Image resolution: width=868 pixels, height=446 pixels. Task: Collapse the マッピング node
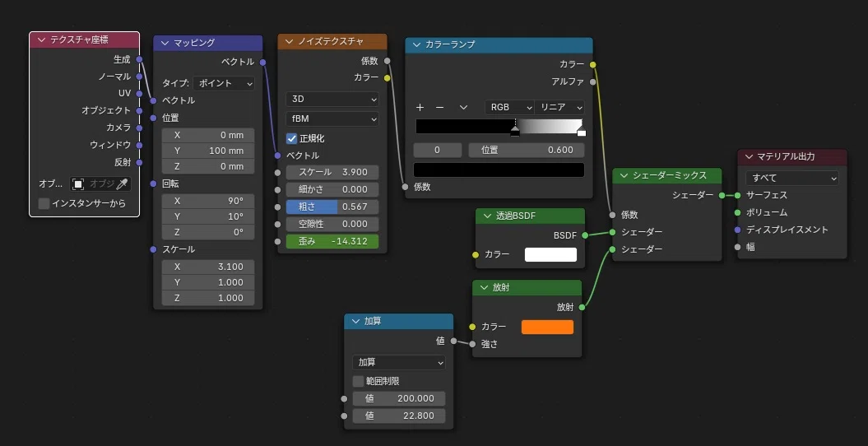pyautogui.click(x=165, y=43)
